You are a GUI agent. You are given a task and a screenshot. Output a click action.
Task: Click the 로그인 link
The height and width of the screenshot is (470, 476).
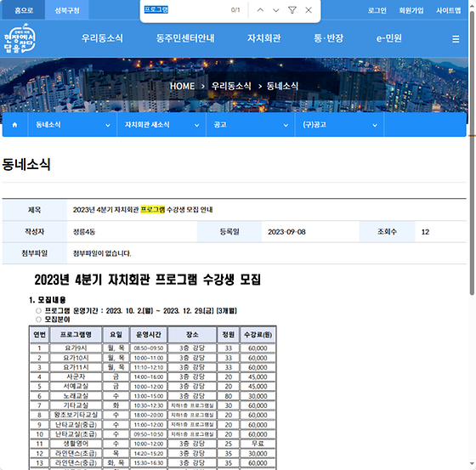pos(377,10)
